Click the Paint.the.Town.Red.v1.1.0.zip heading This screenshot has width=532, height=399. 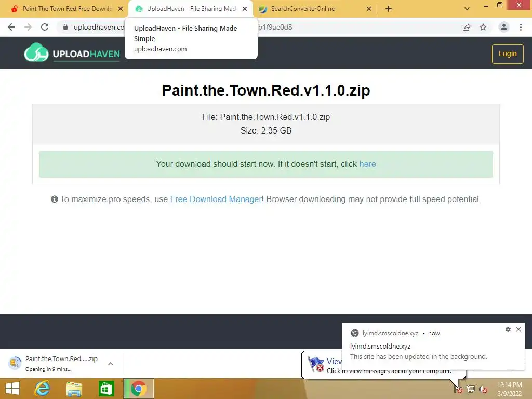click(x=266, y=90)
